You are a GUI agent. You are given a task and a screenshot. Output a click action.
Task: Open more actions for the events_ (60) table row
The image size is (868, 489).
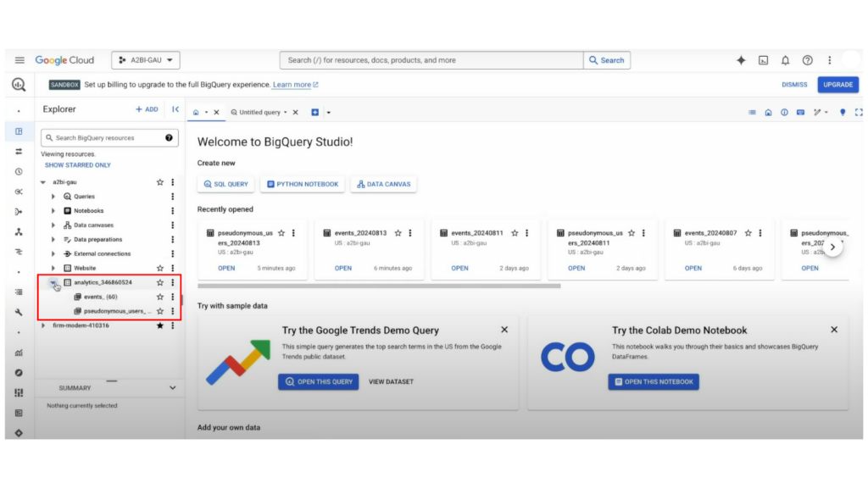173,297
